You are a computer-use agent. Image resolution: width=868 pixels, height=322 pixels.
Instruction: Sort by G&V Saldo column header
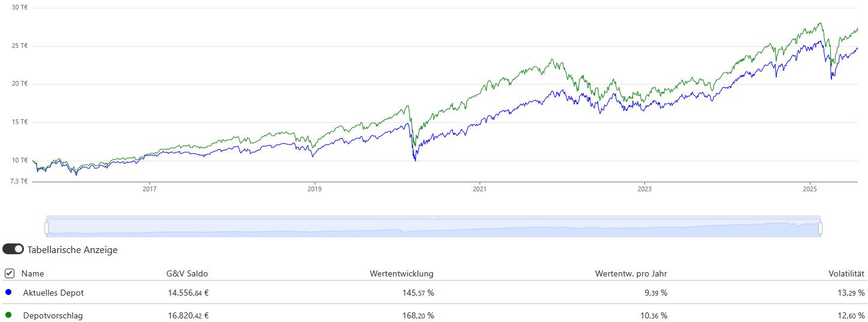[x=187, y=273]
